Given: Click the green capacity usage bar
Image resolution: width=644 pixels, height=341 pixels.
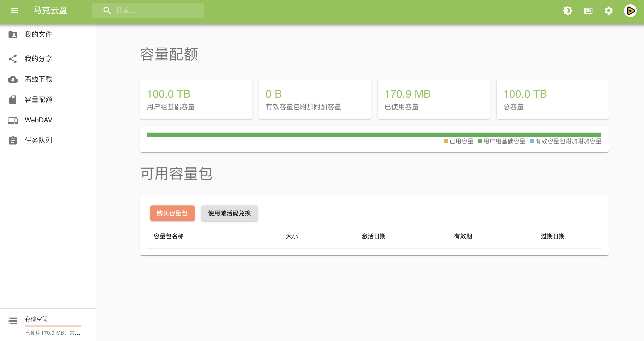Looking at the screenshot, I should point(374,135).
